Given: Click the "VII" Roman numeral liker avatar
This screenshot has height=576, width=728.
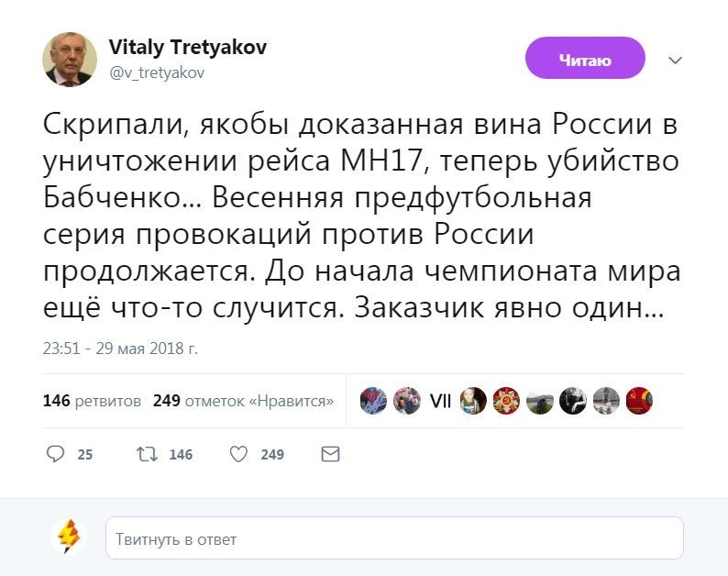Looking at the screenshot, I should tap(440, 401).
